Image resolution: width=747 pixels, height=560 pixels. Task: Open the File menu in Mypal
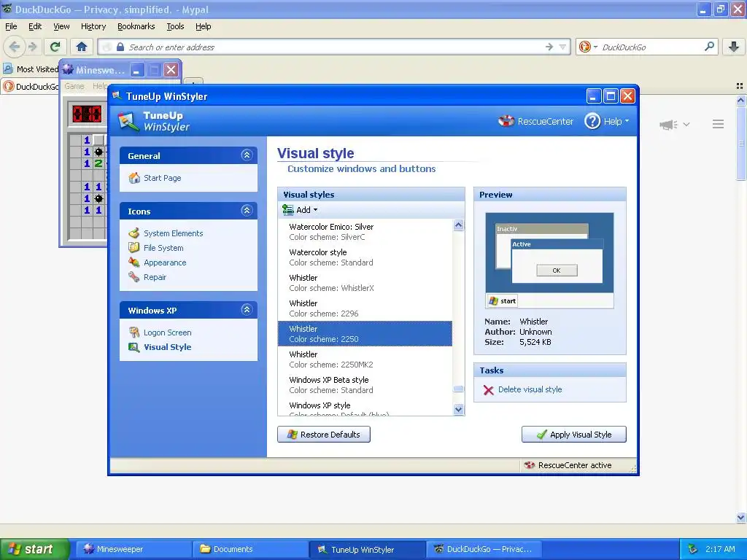(11, 26)
